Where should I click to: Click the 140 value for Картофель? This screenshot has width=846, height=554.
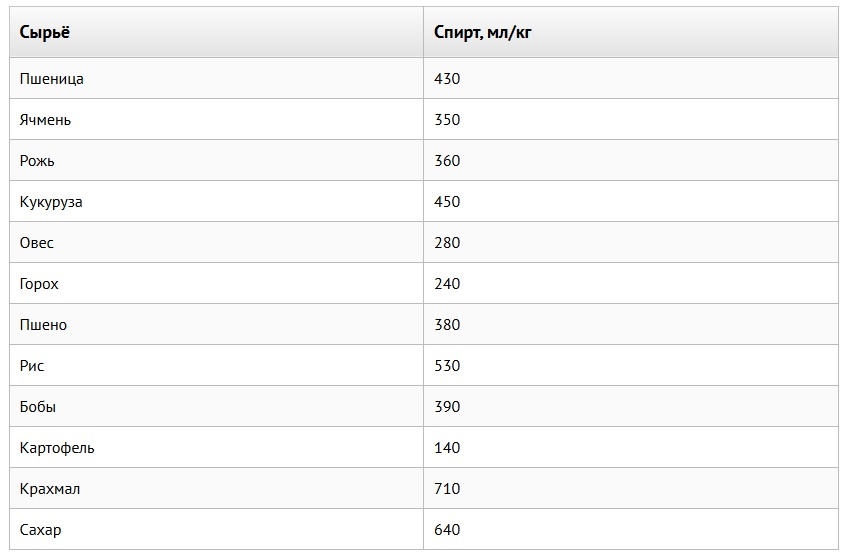[x=447, y=448]
